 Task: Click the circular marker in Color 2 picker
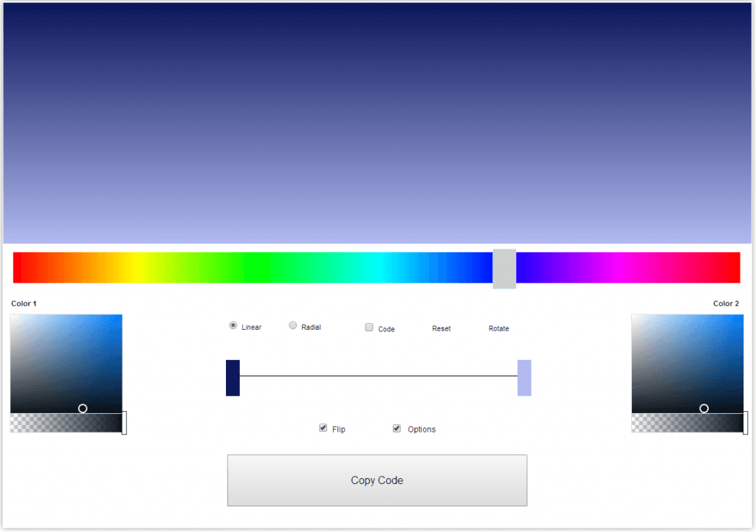coord(704,408)
